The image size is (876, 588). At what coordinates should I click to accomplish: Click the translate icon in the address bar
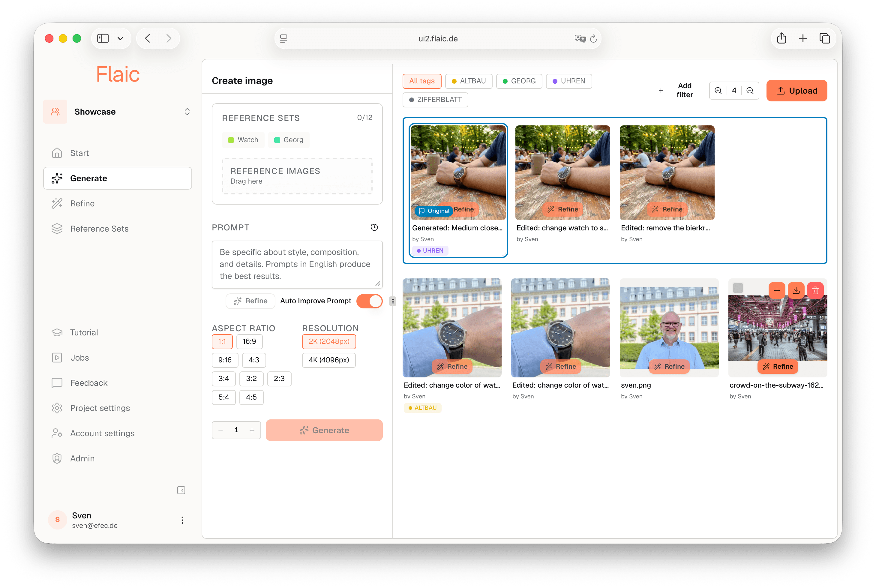pos(580,39)
